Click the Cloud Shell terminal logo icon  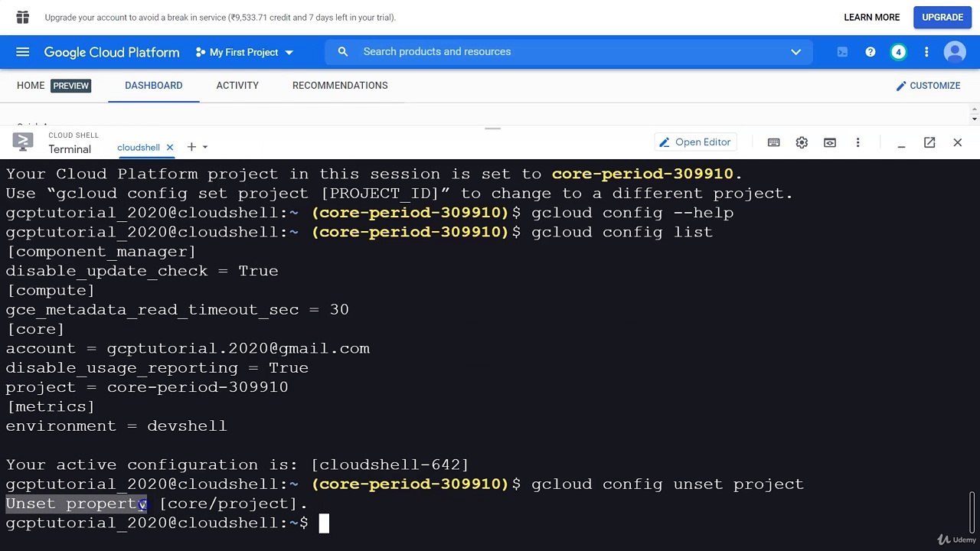pos(23,142)
